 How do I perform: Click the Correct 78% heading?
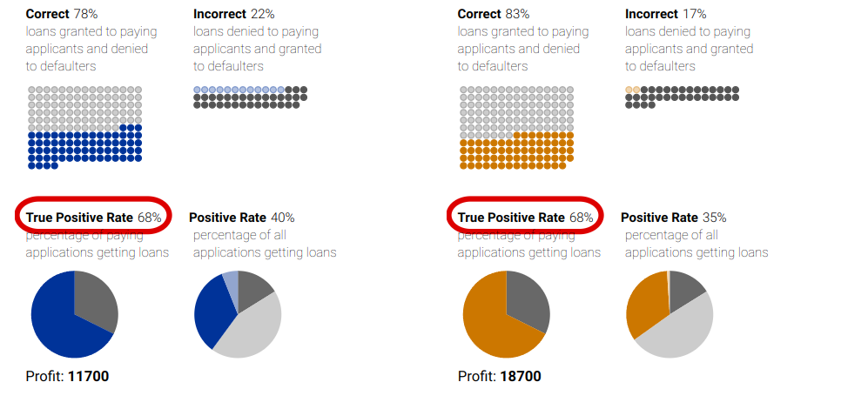pyautogui.click(x=62, y=14)
